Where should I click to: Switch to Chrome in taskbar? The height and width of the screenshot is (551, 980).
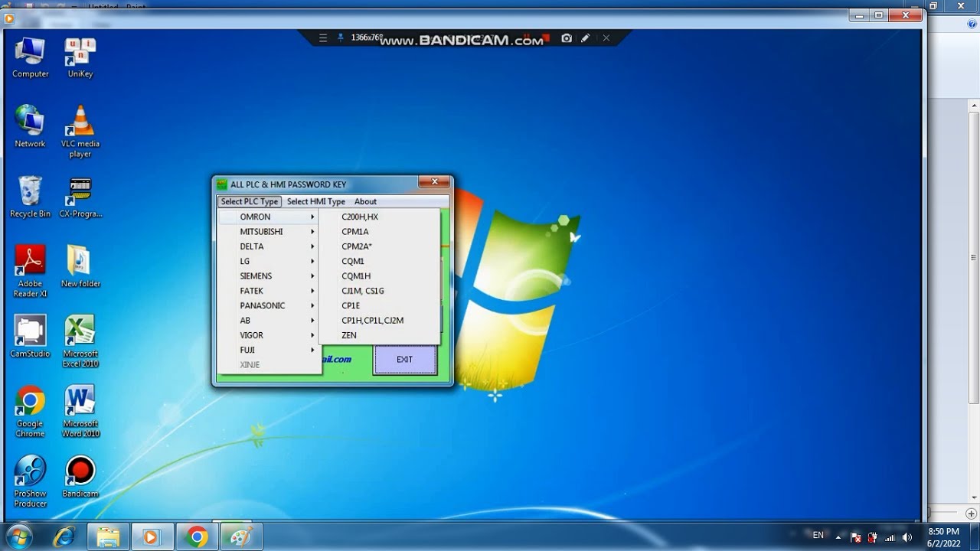197,536
